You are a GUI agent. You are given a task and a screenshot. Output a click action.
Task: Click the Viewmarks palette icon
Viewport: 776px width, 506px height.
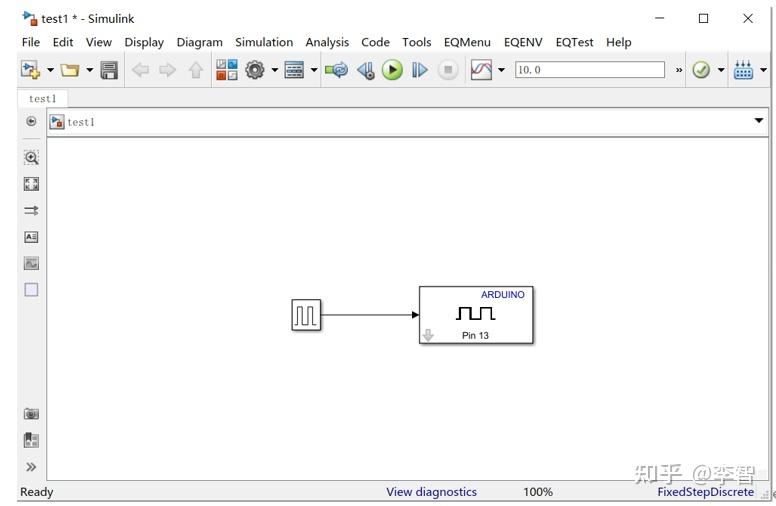click(31, 440)
